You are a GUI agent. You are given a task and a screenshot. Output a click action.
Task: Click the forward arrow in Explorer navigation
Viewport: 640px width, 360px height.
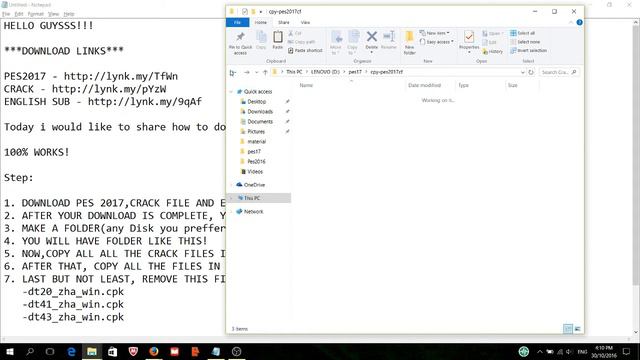point(247,72)
